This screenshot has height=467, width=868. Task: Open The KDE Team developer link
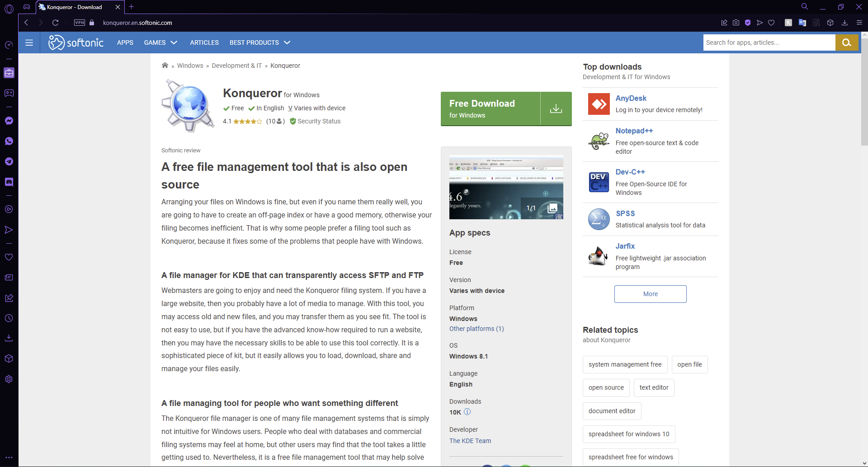click(470, 441)
